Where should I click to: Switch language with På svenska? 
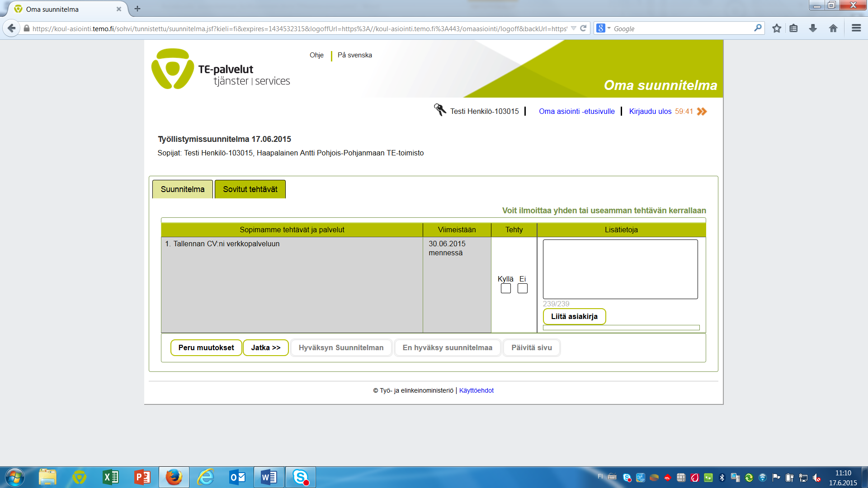[355, 55]
